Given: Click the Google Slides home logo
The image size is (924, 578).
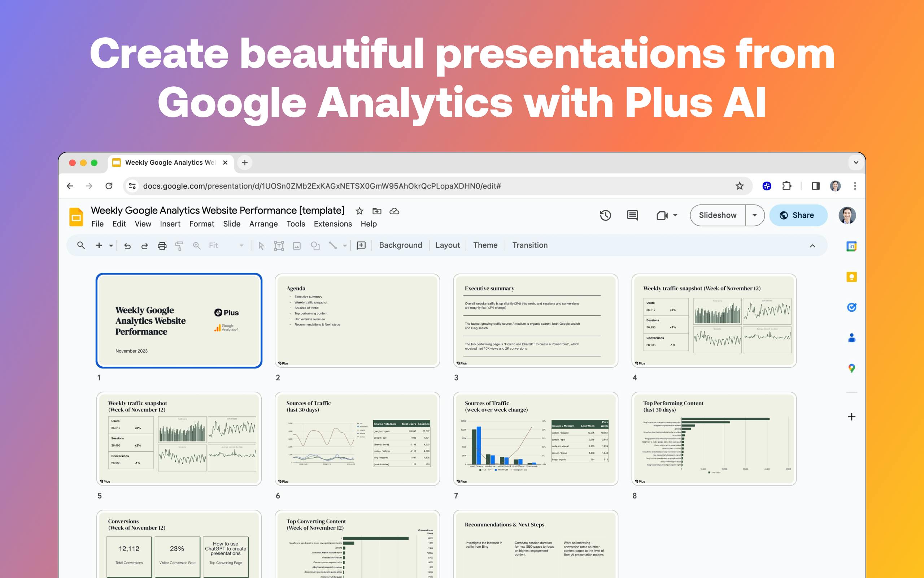Looking at the screenshot, I should 76,217.
